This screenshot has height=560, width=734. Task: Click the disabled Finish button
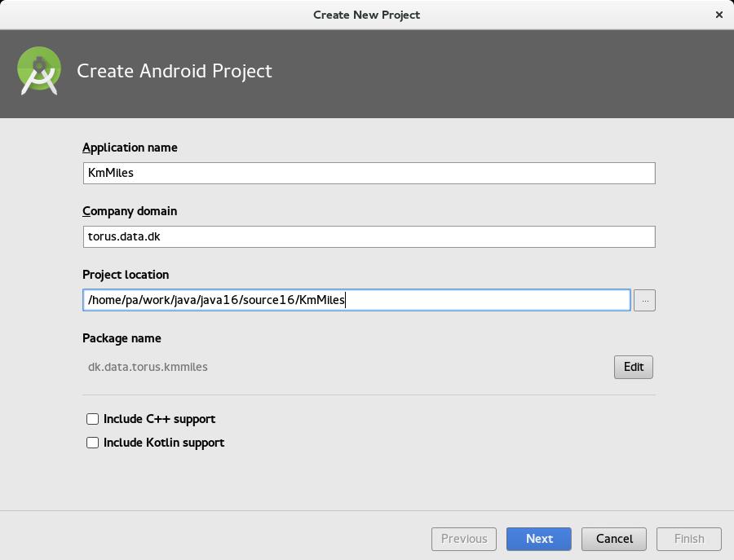coord(689,539)
